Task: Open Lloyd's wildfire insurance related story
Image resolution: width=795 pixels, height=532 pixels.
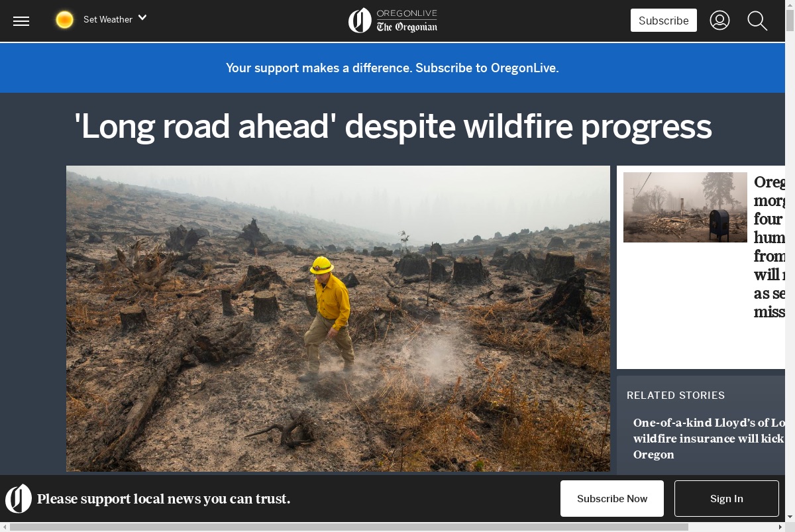Action: tap(709, 439)
